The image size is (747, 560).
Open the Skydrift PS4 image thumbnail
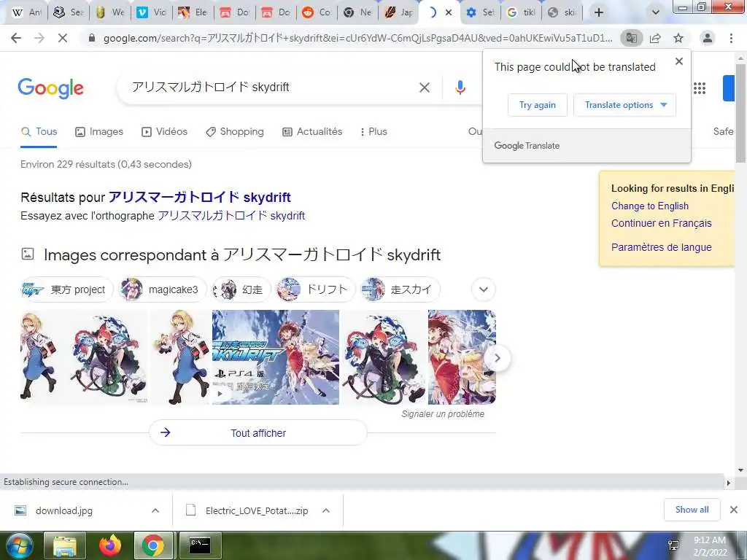(x=275, y=357)
